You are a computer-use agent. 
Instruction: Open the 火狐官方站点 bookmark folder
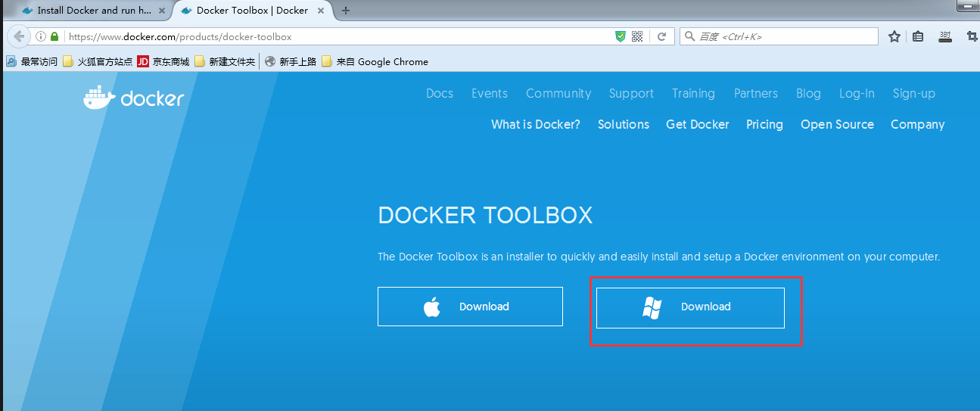coord(98,62)
